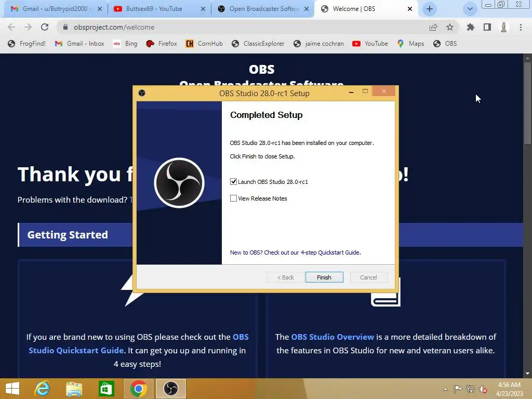Click the greyed Back button in Setup
The image size is (532, 399).
pos(285,277)
